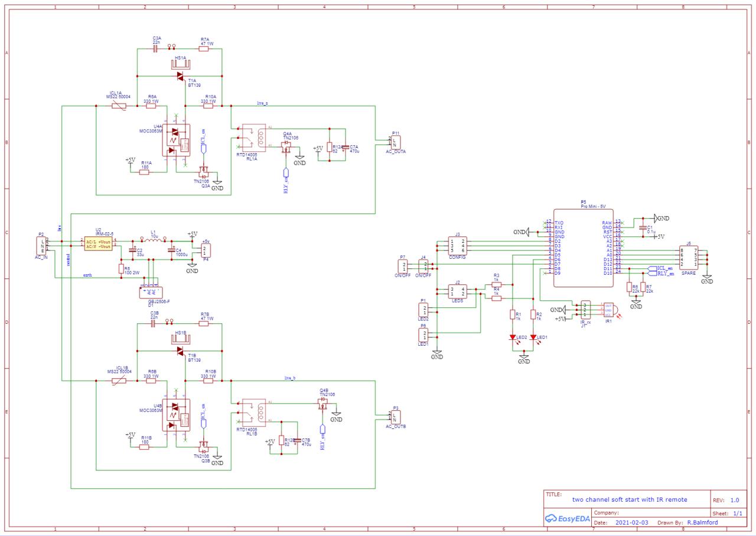Select the R7B 47 1W resistor
The width and height of the screenshot is (756, 536).
pos(204,324)
